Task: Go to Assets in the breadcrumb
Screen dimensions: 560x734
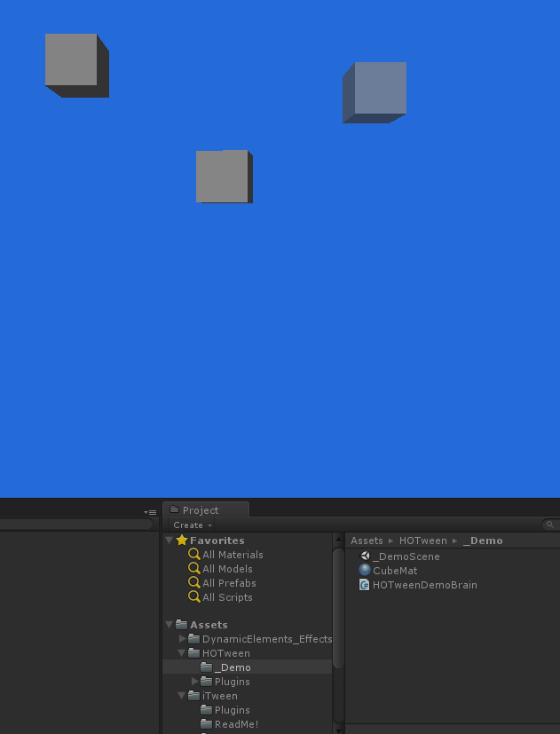Action: tap(367, 541)
